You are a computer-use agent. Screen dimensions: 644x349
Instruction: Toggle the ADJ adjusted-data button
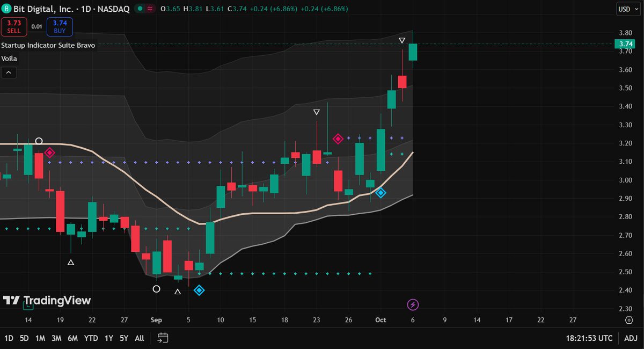(x=631, y=338)
